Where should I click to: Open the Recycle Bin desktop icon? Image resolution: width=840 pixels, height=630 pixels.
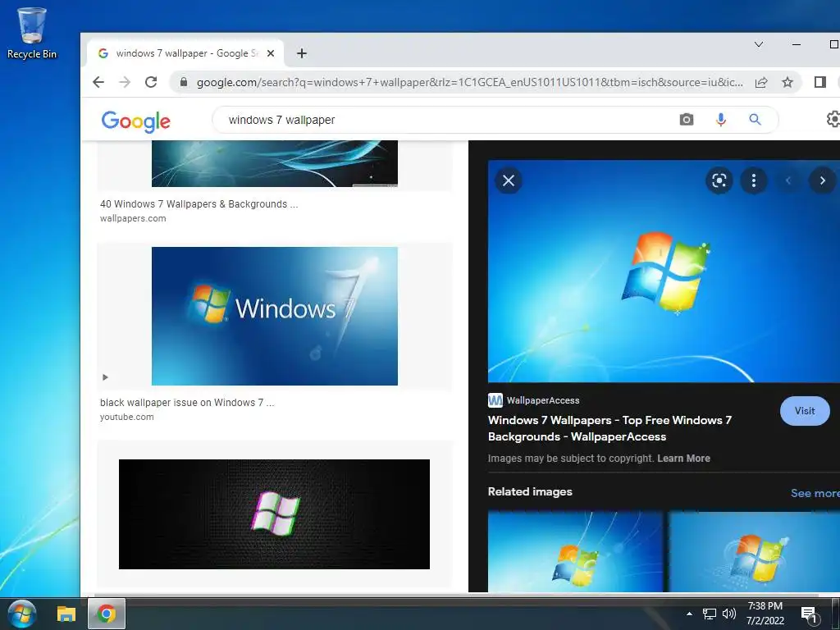(x=31, y=33)
